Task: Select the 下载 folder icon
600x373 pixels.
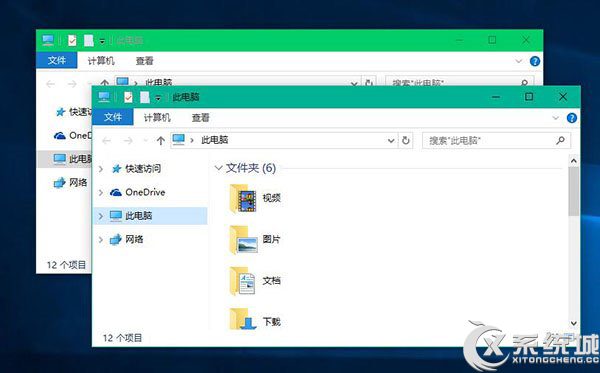Action: (x=243, y=319)
